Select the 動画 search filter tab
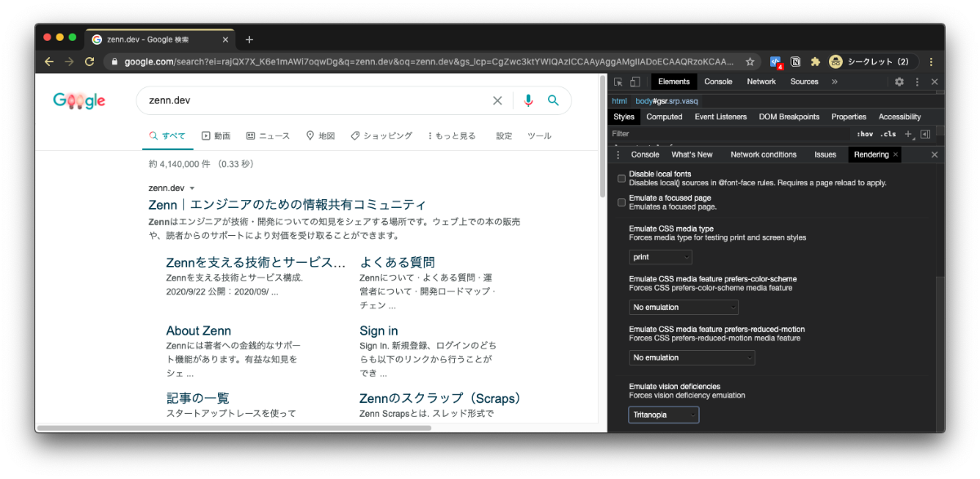 click(x=216, y=135)
